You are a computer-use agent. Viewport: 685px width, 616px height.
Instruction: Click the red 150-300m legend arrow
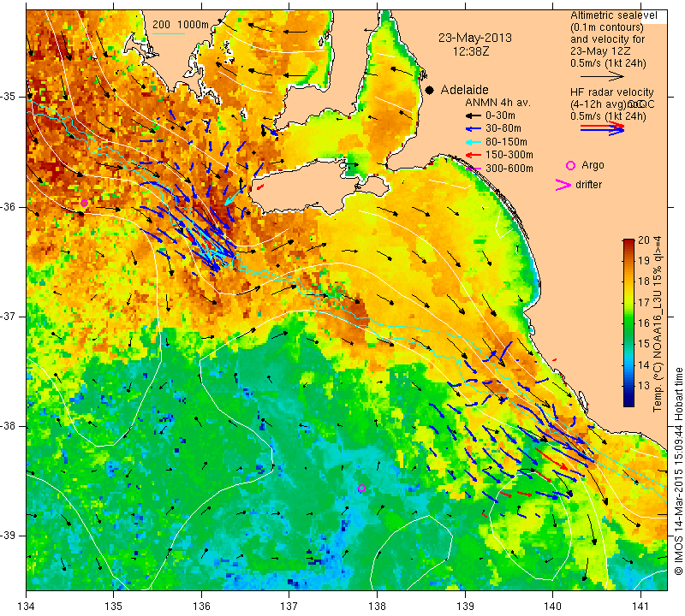coord(473,155)
